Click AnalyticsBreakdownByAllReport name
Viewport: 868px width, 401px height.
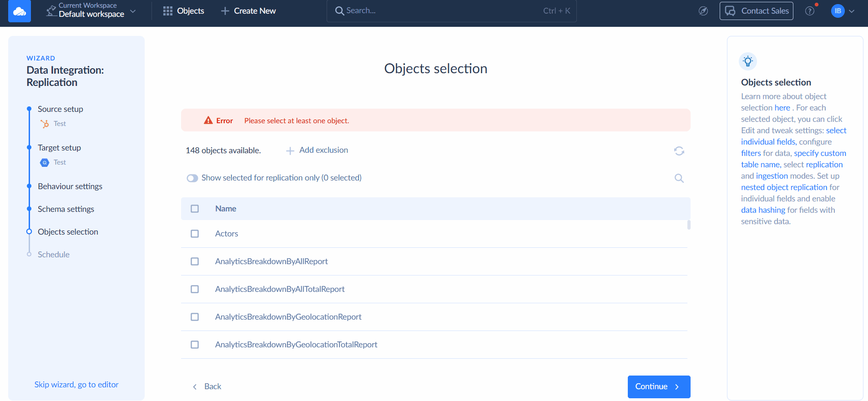tap(272, 261)
